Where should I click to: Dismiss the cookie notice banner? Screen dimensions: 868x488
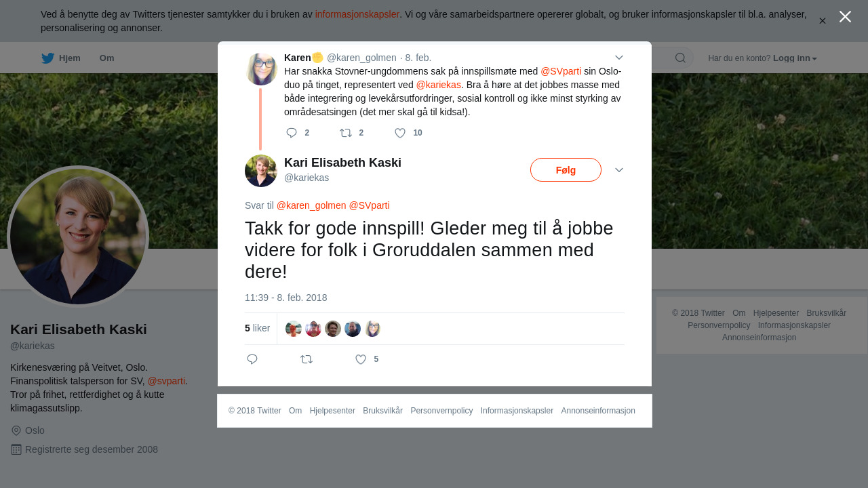coord(822,21)
